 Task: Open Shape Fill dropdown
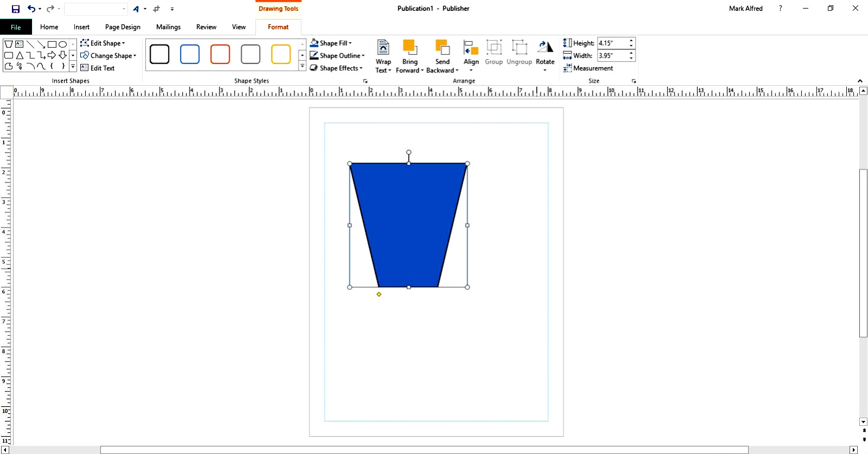331,43
